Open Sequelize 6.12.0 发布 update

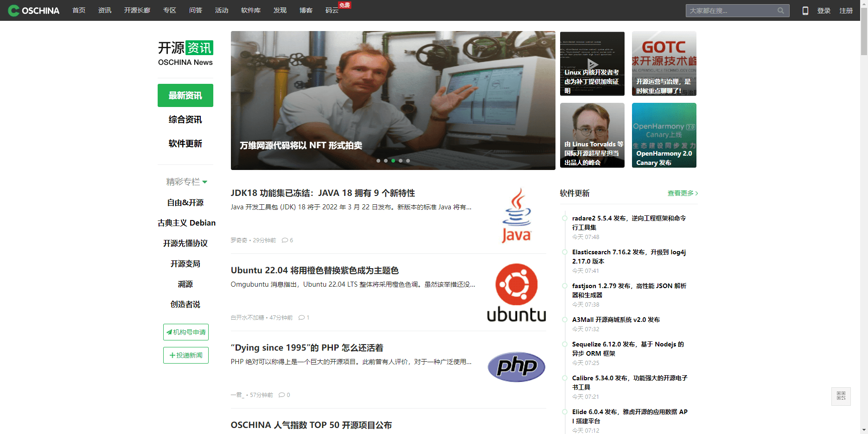pyautogui.click(x=628, y=349)
